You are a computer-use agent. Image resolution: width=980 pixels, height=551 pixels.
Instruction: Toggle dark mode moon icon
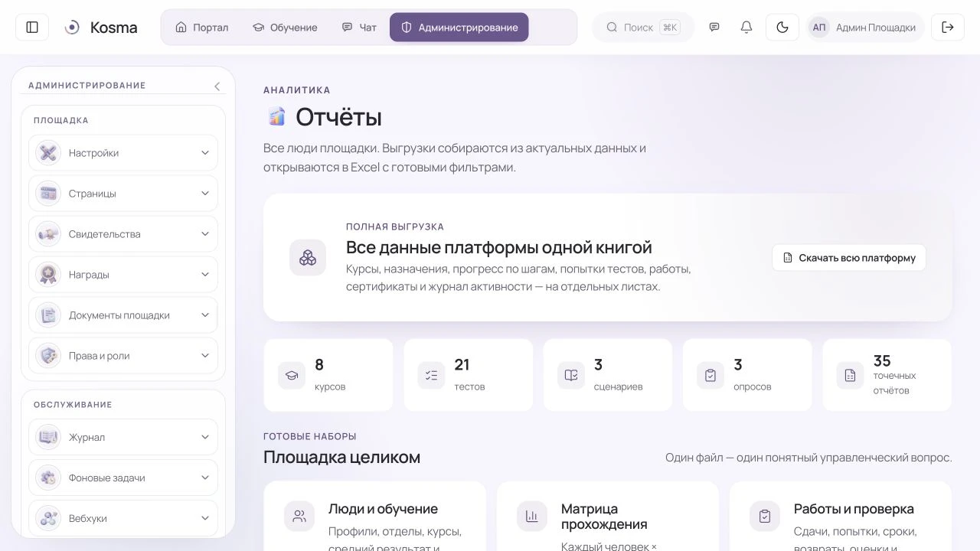coord(782,28)
